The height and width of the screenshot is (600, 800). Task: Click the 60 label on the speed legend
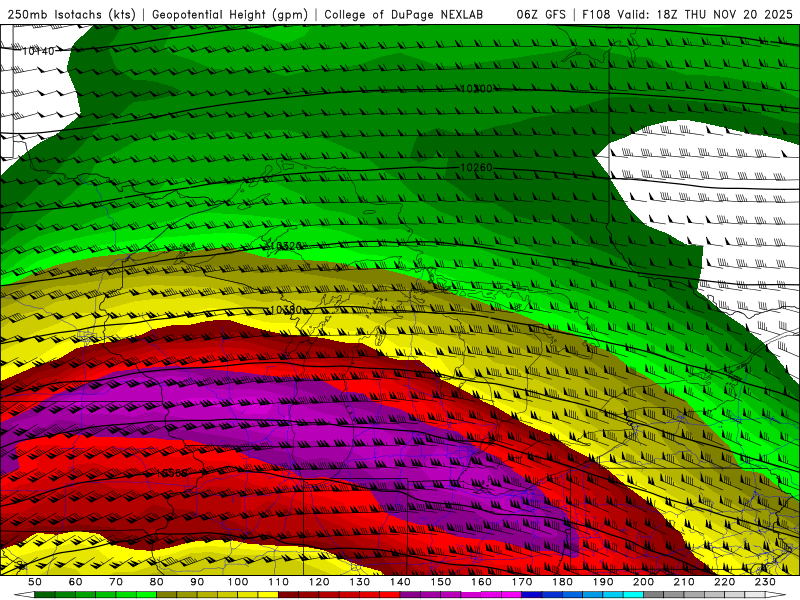[75, 582]
